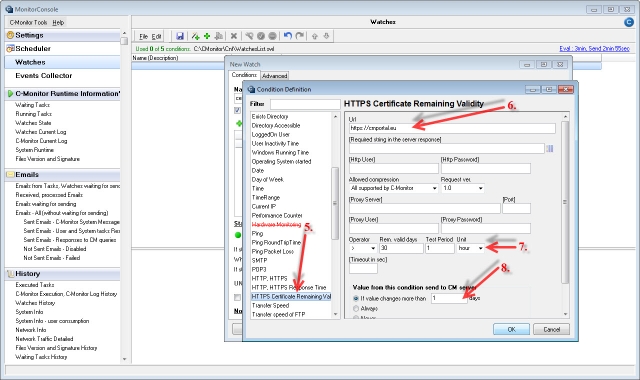Click the delete X icon in toolbar
640x380 pixels.
pos(234,36)
